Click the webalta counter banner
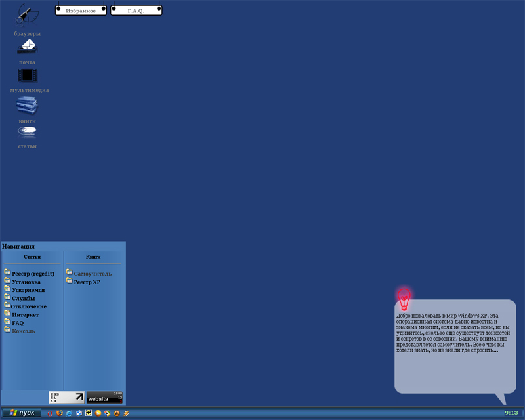Screen dimensions: 525x420 [x=104, y=397]
